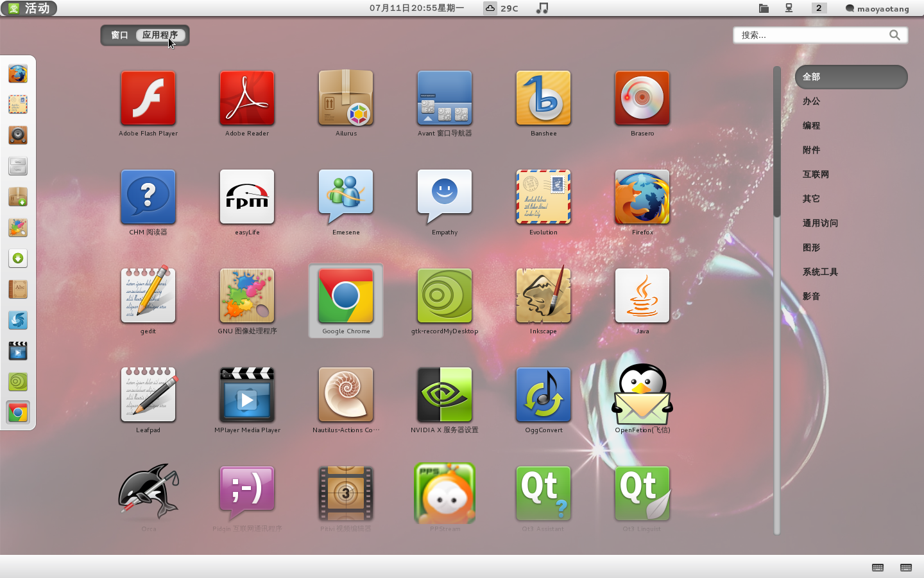924x578 pixels.
Task: Open OpenFetion penguin app
Action: 642,395
